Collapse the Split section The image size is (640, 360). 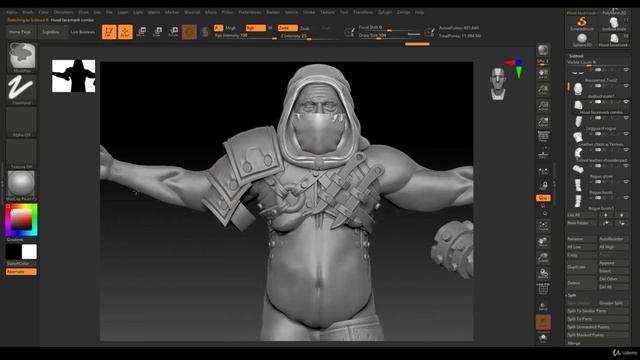571,295
